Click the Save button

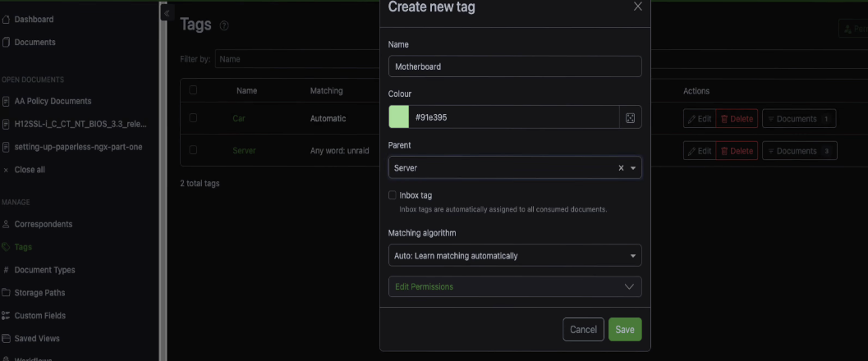624,329
